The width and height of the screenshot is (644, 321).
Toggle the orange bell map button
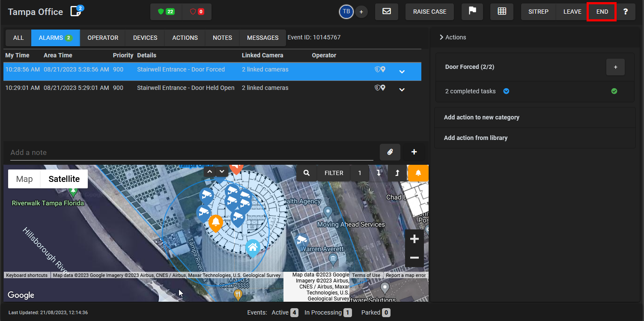pos(418,173)
